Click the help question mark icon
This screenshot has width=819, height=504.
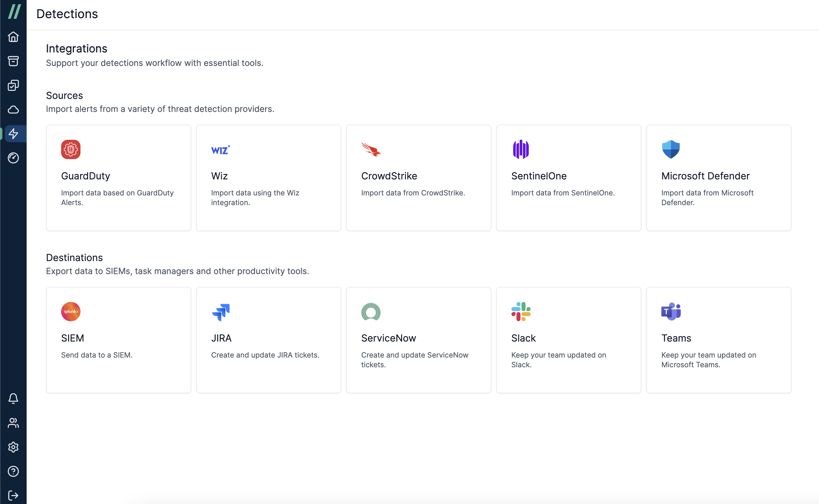[13, 471]
